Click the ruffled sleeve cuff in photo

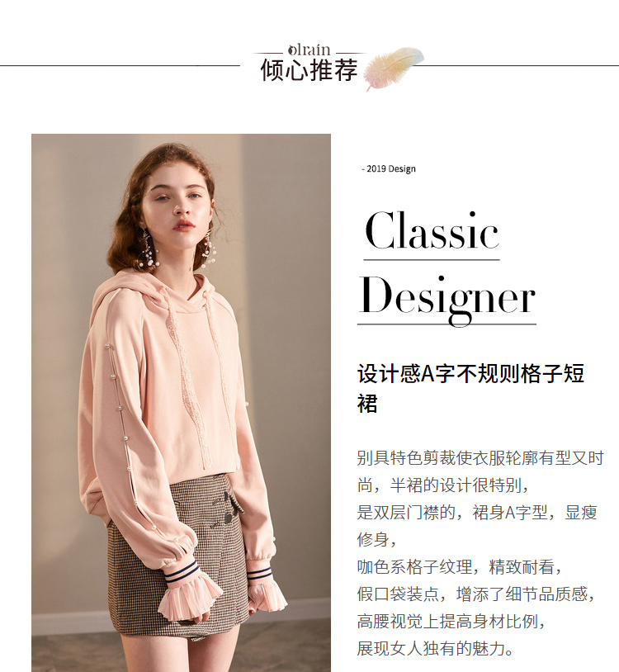point(190,594)
